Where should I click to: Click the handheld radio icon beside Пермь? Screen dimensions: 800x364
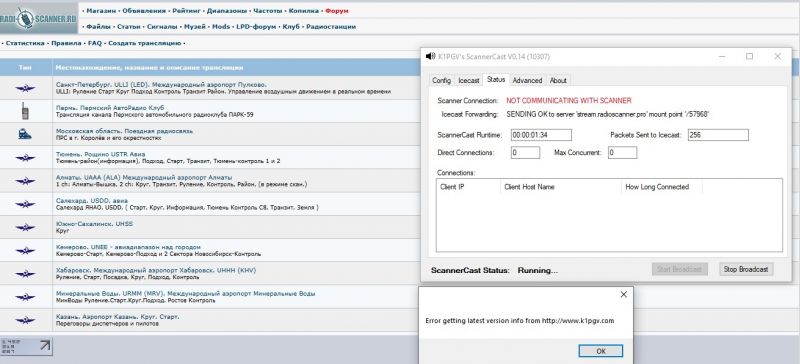pyautogui.click(x=25, y=111)
